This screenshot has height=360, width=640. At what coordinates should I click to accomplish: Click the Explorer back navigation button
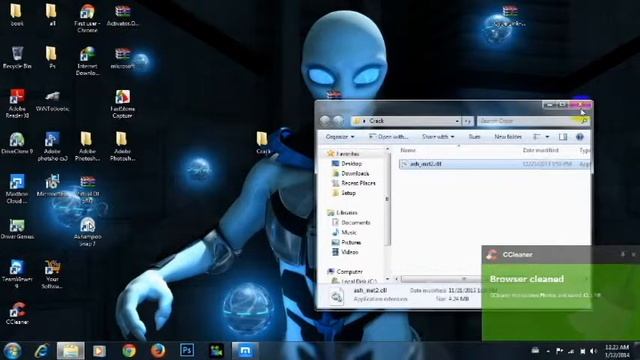click(x=325, y=120)
